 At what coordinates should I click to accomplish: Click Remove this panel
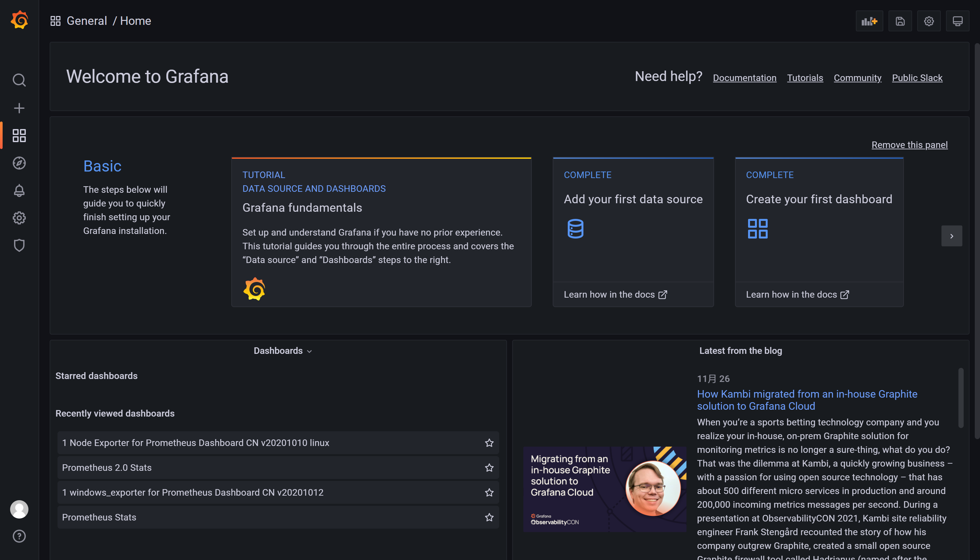pos(909,145)
